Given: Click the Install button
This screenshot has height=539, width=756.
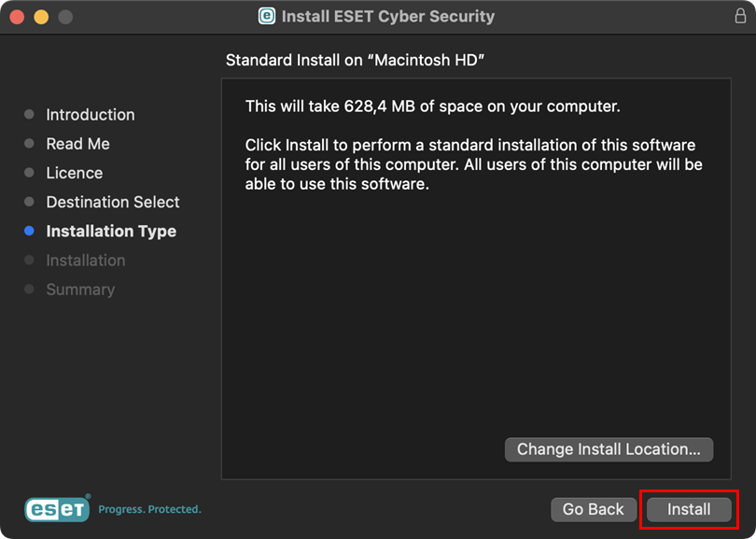Looking at the screenshot, I should pyautogui.click(x=689, y=509).
